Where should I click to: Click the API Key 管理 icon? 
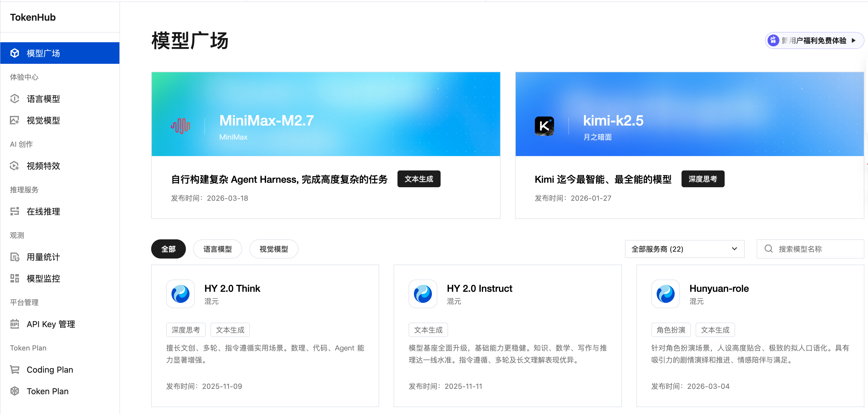click(14, 324)
